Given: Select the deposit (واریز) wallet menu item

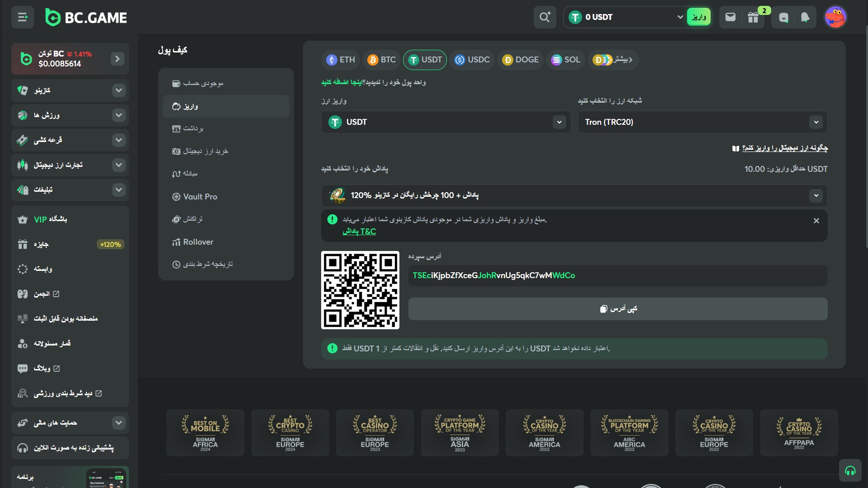Looking at the screenshot, I should [226, 106].
